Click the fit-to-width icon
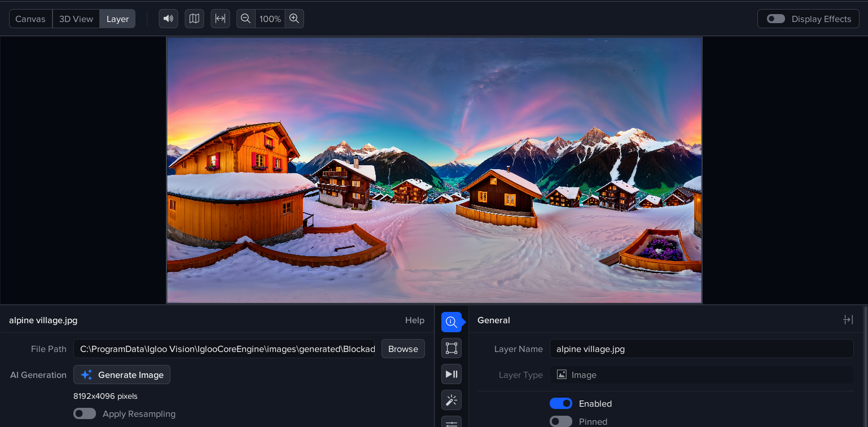 click(x=220, y=19)
